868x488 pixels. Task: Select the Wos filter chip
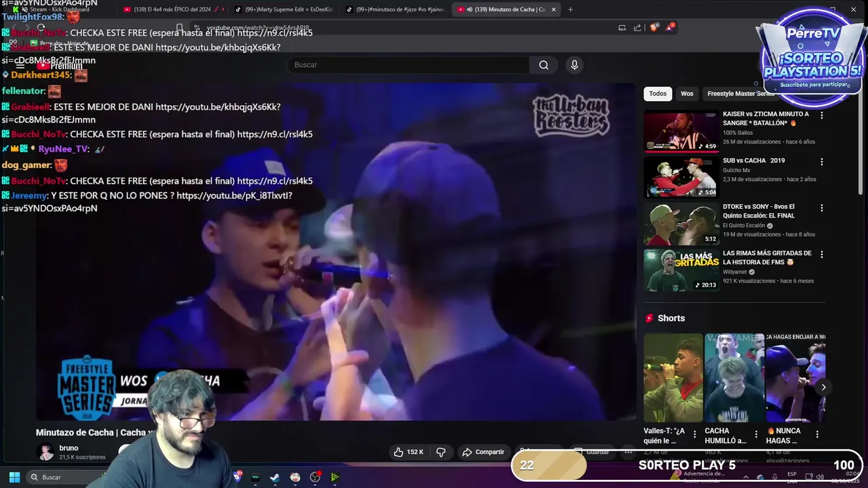coord(687,94)
